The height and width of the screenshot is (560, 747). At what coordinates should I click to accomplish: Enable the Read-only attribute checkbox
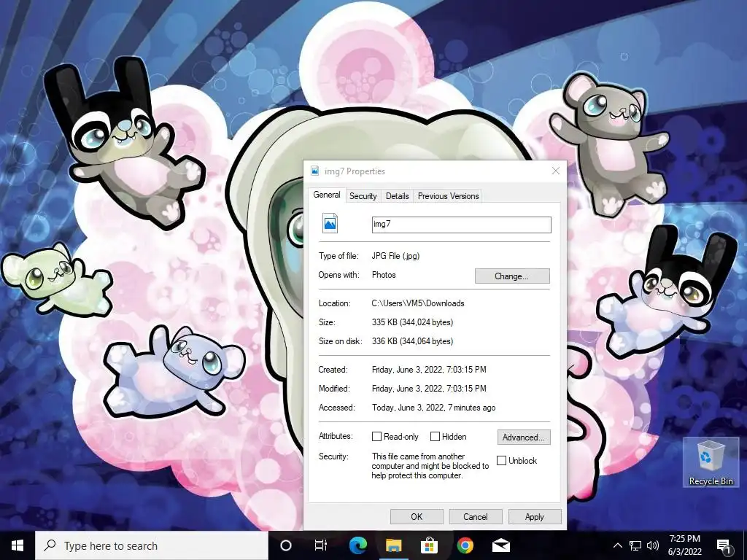click(x=377, y=437)
